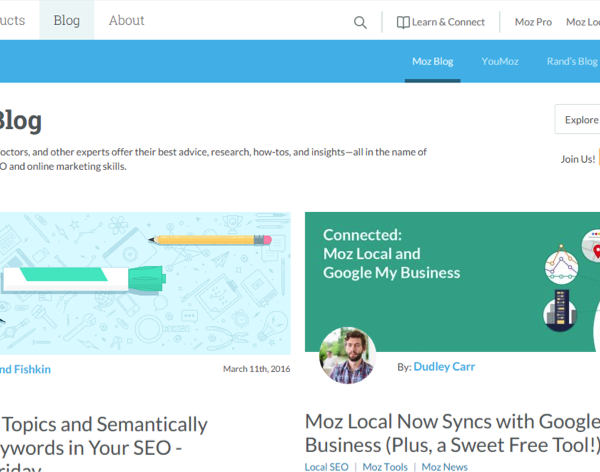Open the Dudley Carr author link
Viewport: 600px width, 472px height.
444,367
